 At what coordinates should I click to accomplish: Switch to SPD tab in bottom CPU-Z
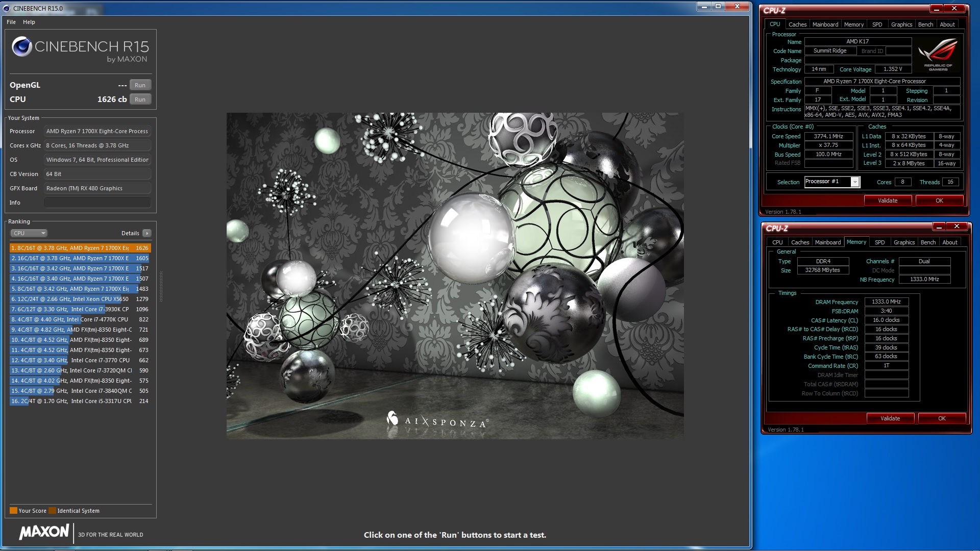pos(880,242)
